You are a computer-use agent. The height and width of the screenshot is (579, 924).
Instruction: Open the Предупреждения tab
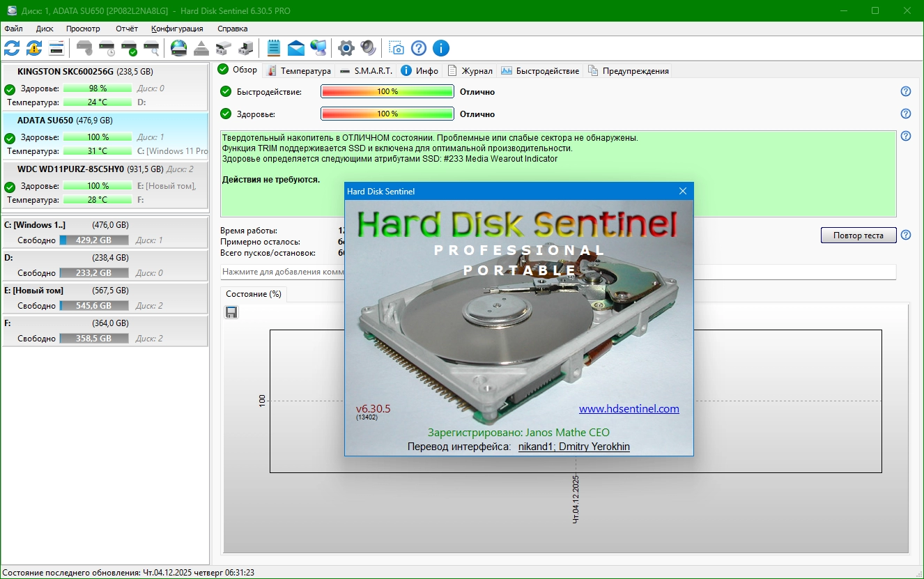[x=629, y=70]
